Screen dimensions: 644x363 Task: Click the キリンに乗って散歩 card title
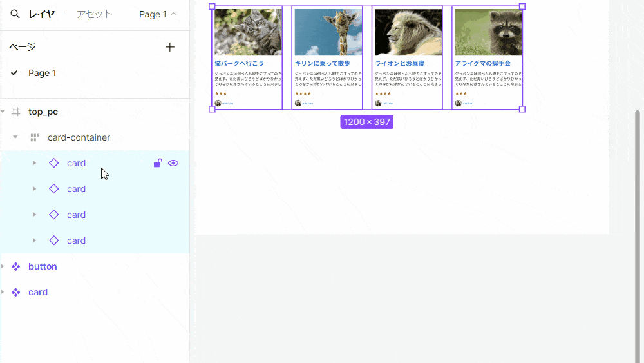click(x=323, y=63)
